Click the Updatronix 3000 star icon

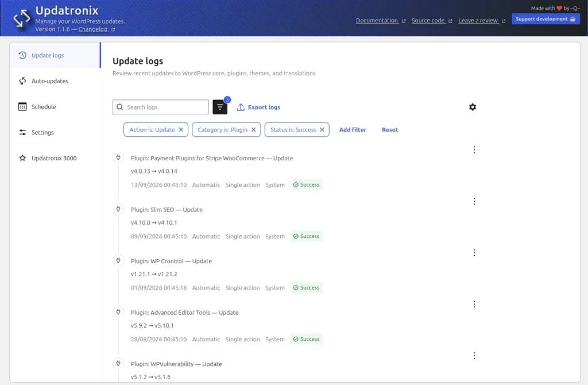coord(22,158)
